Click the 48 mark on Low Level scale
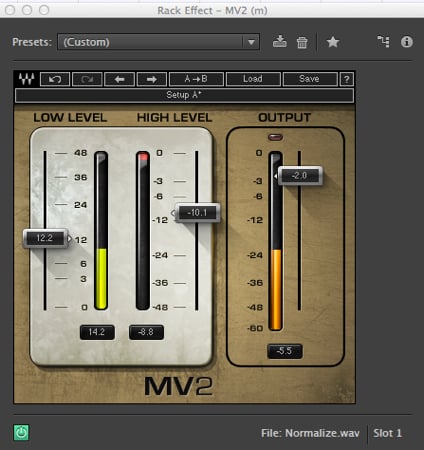This screenshot has height=450, width=424. (80, 153)
